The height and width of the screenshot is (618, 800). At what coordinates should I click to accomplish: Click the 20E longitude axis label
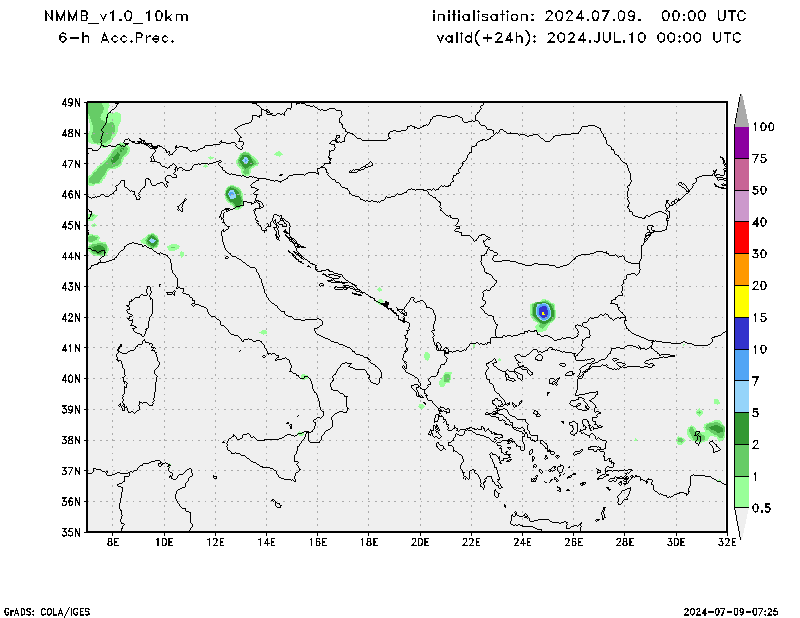419,543
